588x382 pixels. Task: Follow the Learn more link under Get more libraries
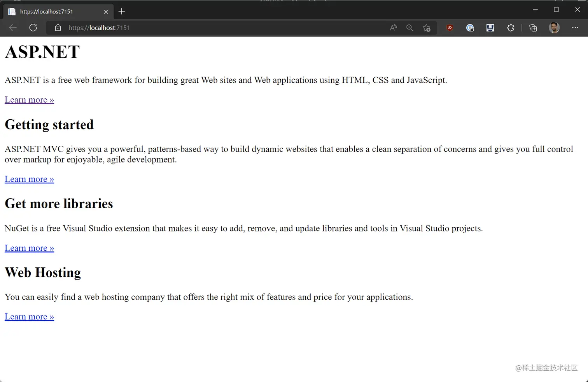29,248
